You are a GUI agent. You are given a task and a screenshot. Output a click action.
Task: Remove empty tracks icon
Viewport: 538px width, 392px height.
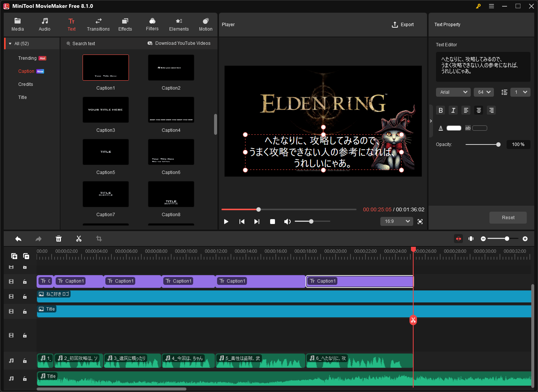coord(26,256)
